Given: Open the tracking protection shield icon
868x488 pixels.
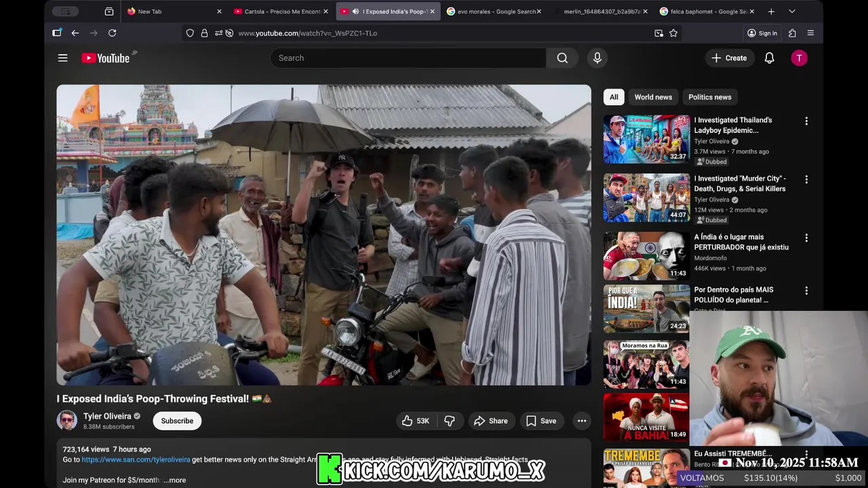Looking at the screenshot, I should point(190,33).
